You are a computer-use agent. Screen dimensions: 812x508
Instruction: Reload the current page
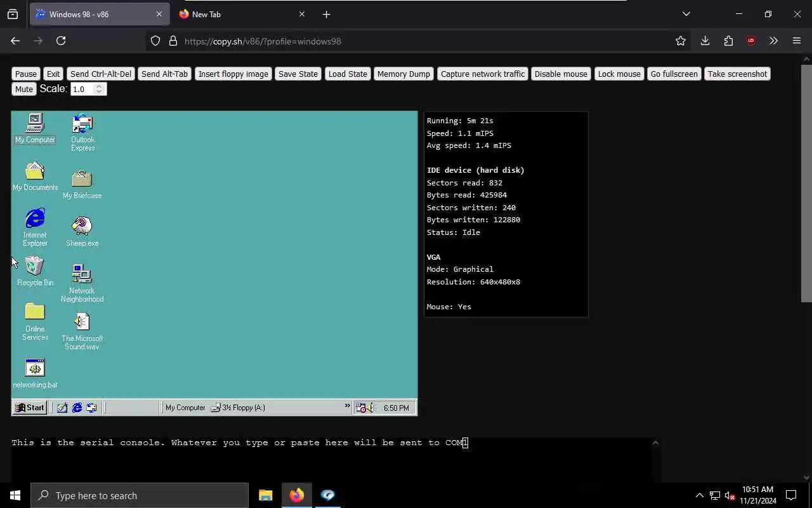61,41
